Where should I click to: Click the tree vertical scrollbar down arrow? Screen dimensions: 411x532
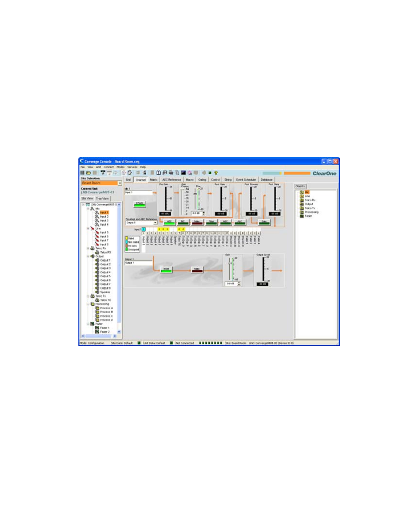(119, 332)
